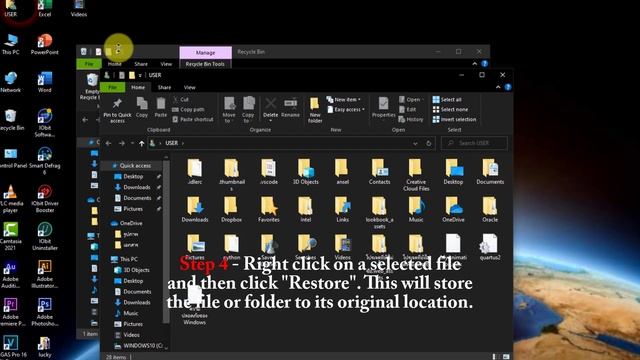
Task: Click the Refresh button by address bar
Action: pos(429,143)
